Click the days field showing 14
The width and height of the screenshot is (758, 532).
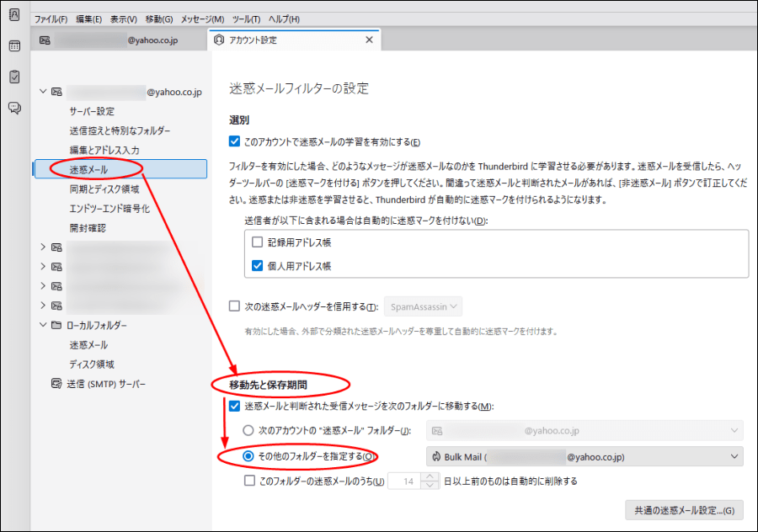point(405,481)
